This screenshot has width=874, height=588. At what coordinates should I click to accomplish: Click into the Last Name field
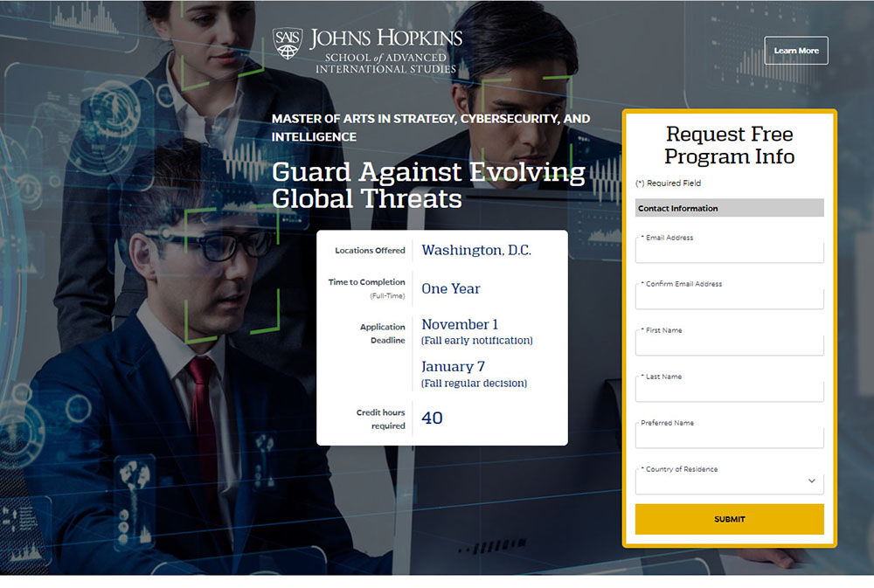pyautogui.click(x=729, y=391)
